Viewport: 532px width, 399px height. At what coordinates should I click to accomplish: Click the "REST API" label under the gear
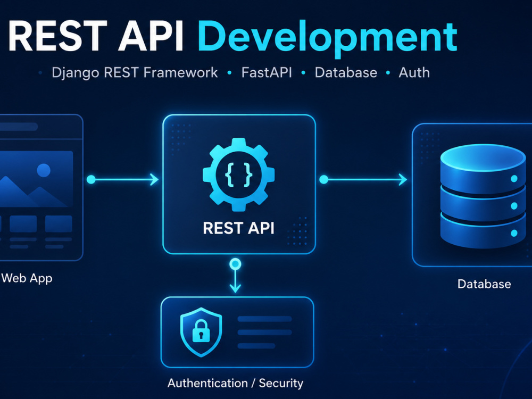tap(238, 228)
